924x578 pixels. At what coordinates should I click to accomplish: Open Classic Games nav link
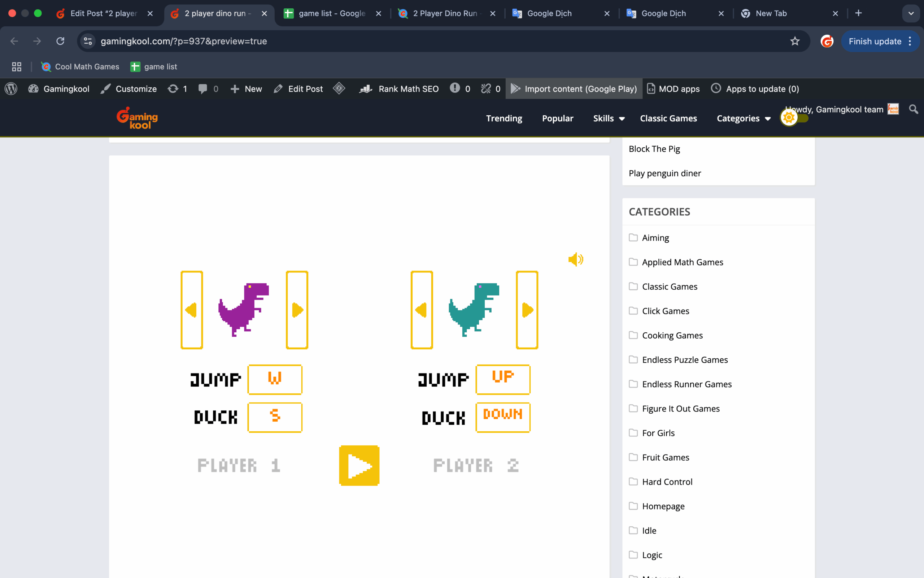coord(668,118)
